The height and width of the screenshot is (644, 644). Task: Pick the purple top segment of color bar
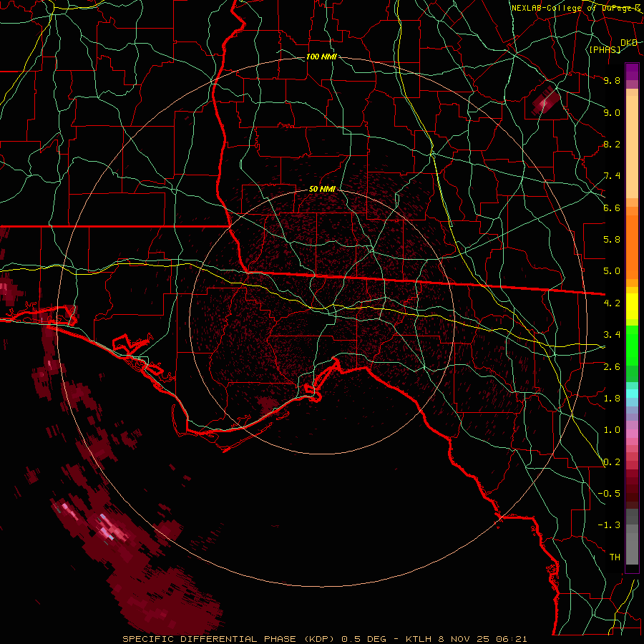click(632, 72)
